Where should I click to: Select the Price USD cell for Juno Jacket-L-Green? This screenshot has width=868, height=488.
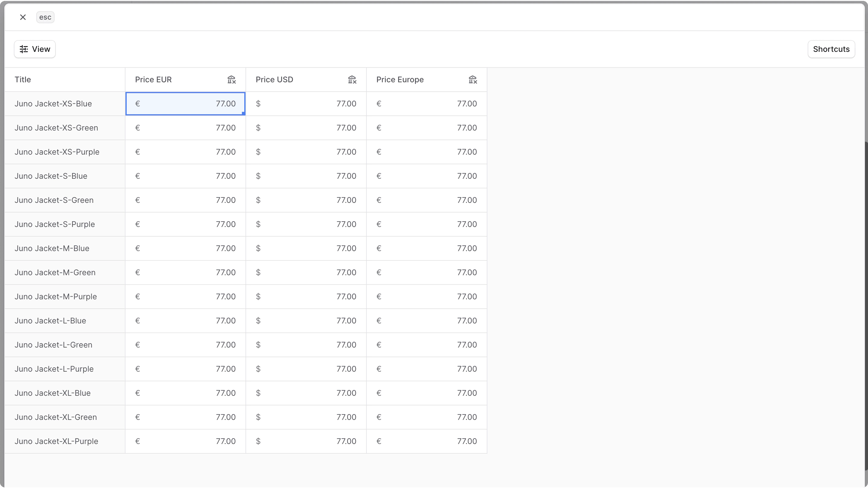click(x=306, y=345)
